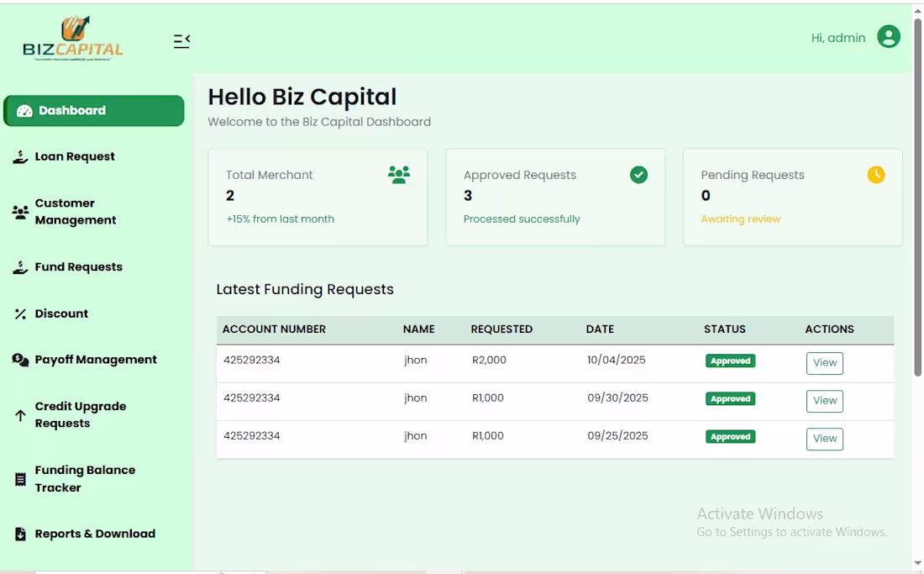
Task: Click the Approved status badge on the top row
Action: click(x=730, y=360)
